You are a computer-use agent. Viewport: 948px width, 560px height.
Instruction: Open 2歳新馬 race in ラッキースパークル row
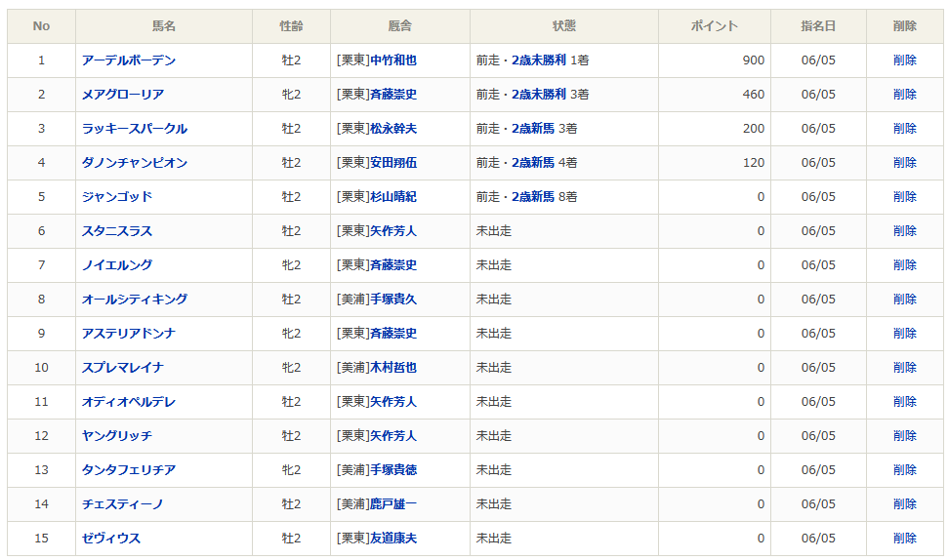point(533,129)
